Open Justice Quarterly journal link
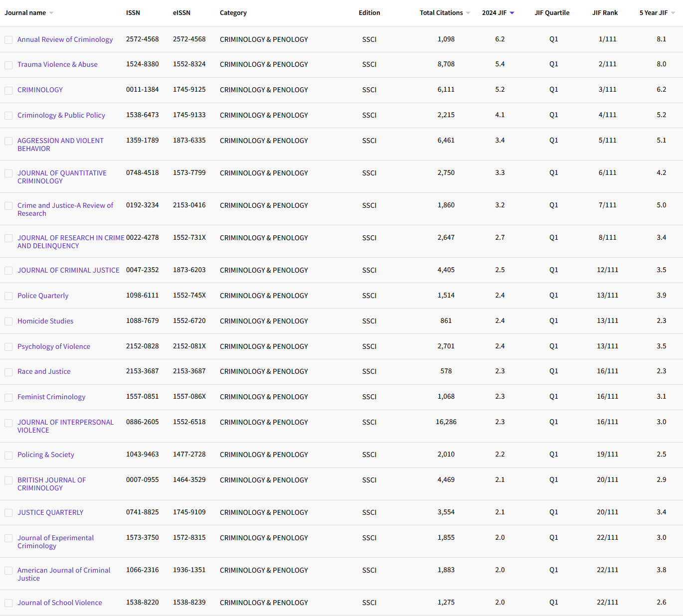This screenshot has width=683, height=616. 50,512
